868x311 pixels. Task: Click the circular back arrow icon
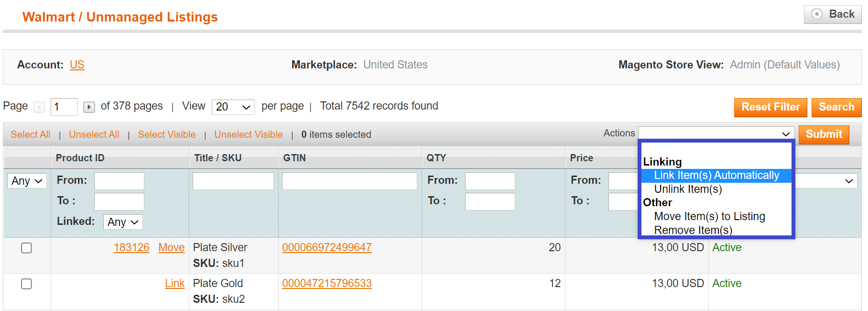coord(817,14)
